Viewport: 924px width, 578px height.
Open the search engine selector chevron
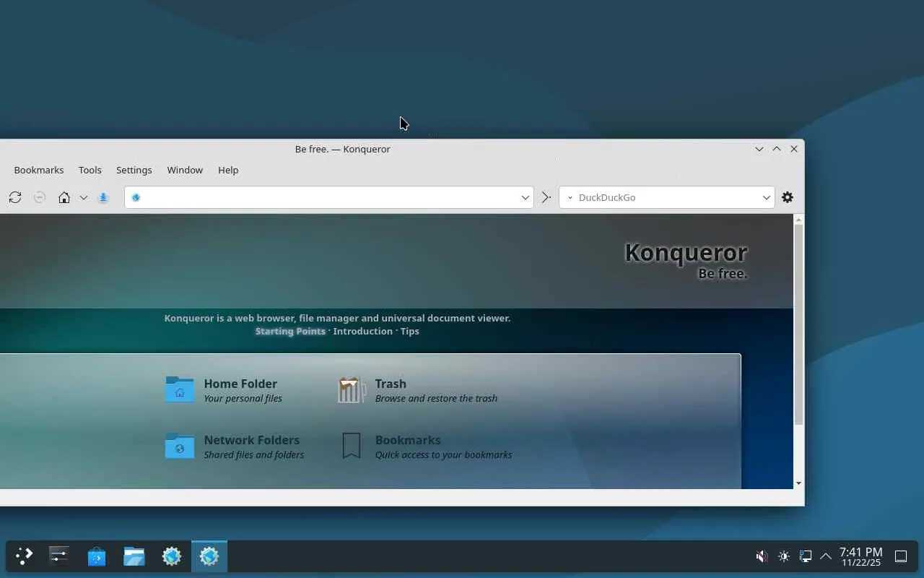(x=570, y=197)
